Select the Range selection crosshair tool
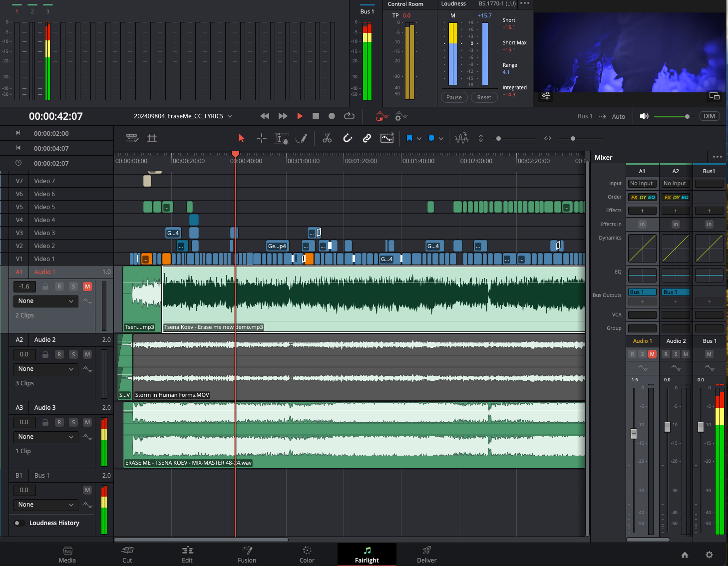 (x=262, y=138)
